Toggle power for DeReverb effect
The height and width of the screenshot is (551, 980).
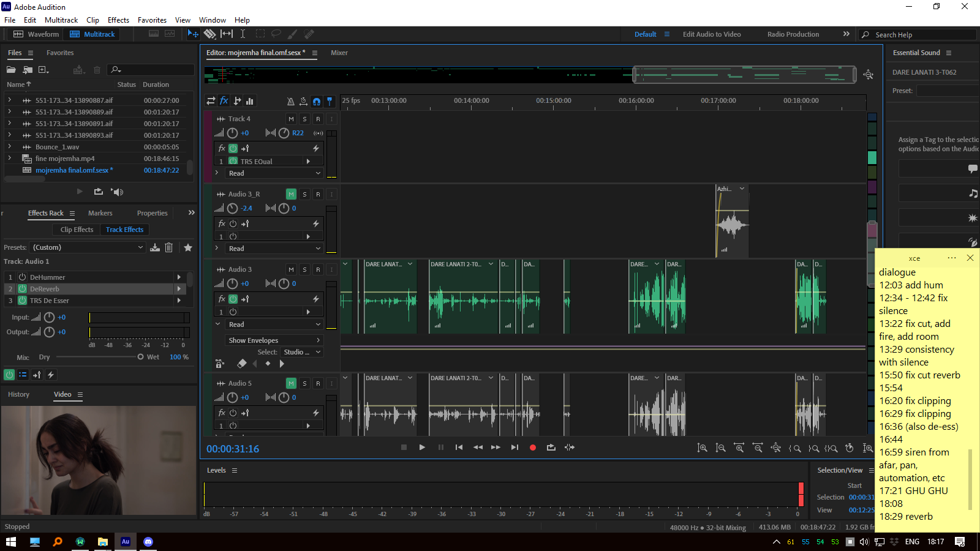tap(23, 289)
